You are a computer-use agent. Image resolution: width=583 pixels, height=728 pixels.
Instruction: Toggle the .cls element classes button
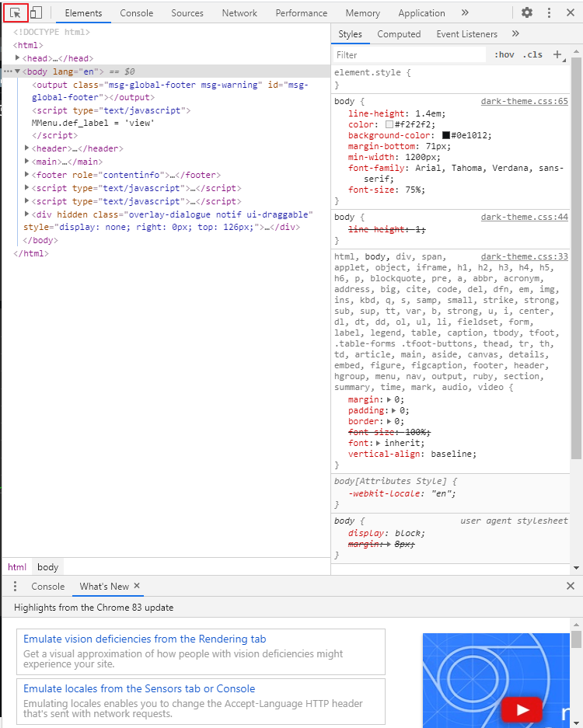pyautogui.click(x=532, y=55)
